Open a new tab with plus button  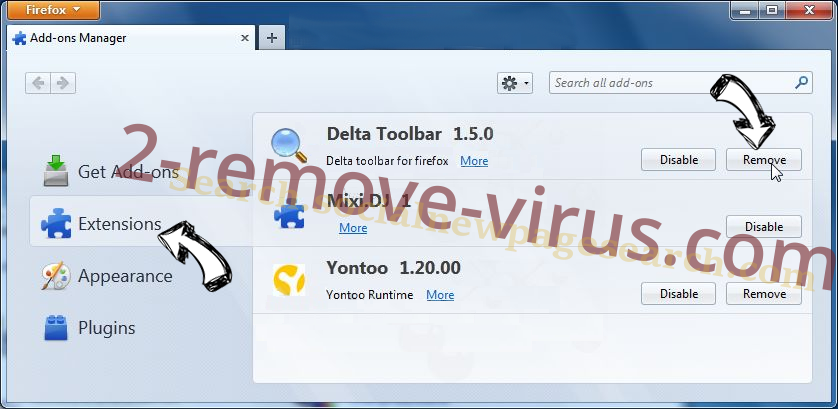click(x=271, y=38)
